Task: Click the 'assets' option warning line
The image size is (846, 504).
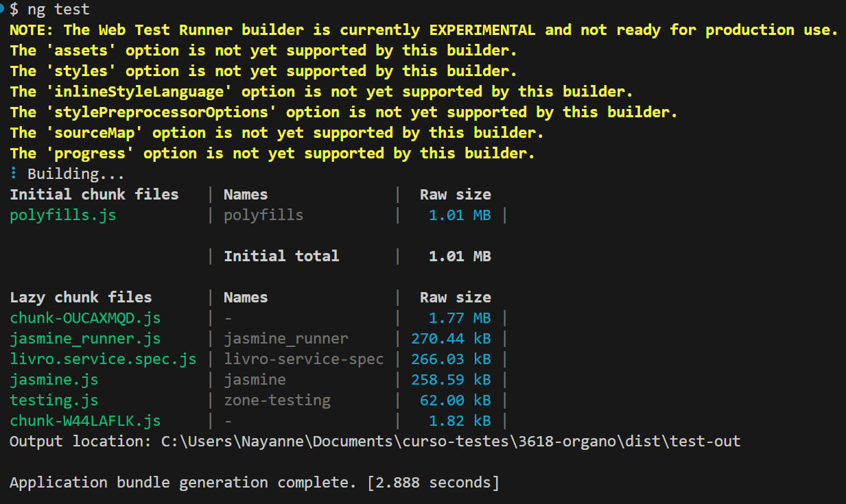Action: pyautogui.click(x=263, y=51)
